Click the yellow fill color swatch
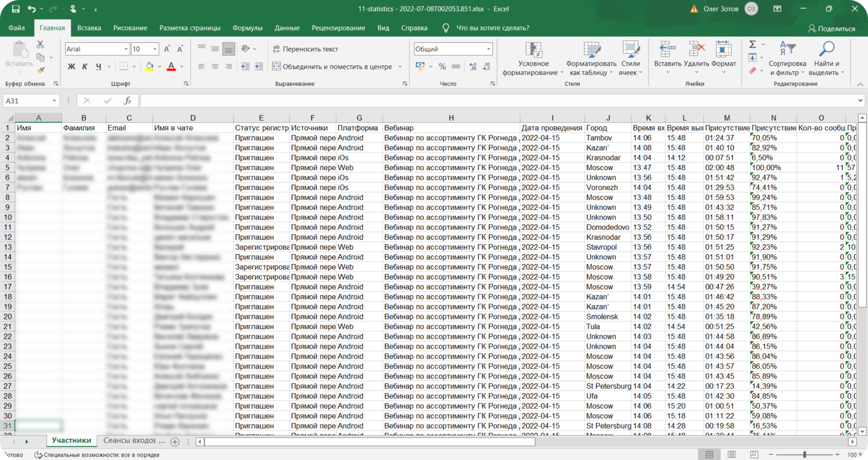Image resolution: width=868 pixels, height=460 pixels. click(x=149, y=67)
